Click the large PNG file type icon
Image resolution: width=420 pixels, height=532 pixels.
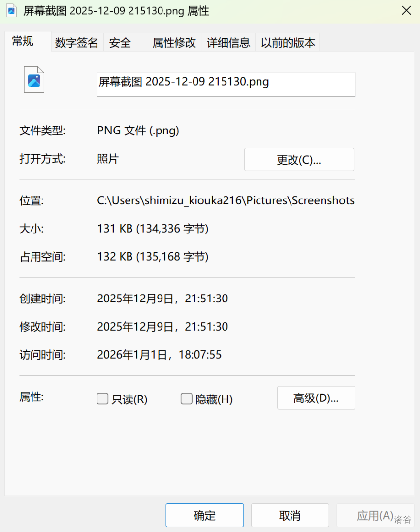pos(34,80)
